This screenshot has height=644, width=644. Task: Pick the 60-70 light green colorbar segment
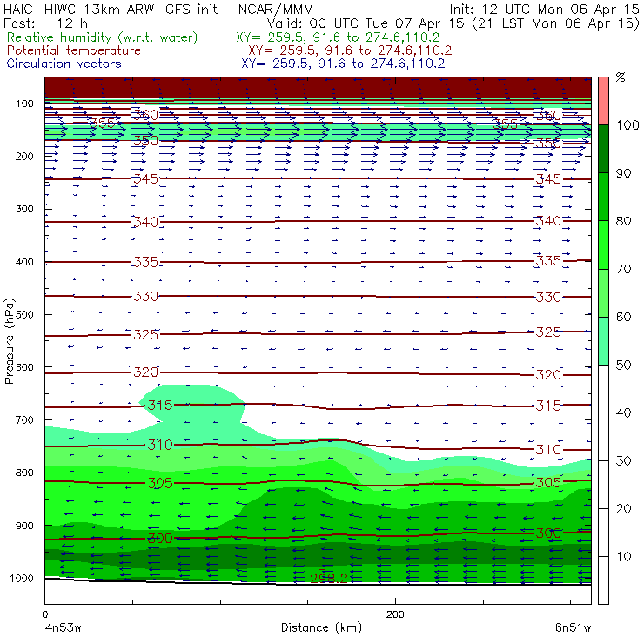(x=603, y=292)
